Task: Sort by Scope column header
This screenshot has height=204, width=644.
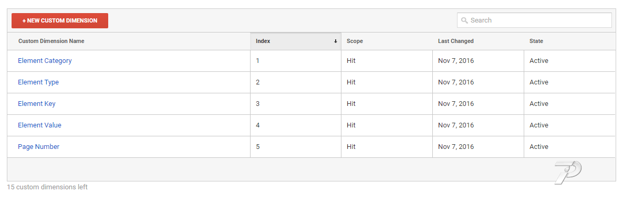Action: click(355, 41)
